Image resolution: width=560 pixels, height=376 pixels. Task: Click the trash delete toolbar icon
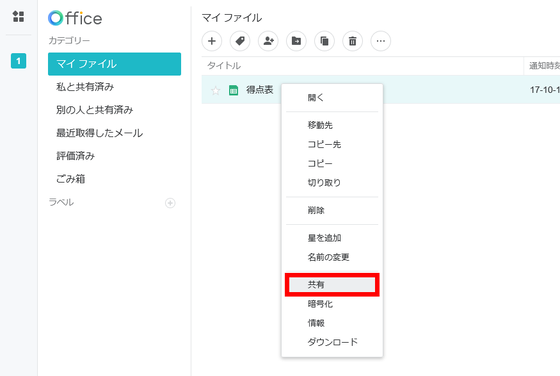point(353,41)
